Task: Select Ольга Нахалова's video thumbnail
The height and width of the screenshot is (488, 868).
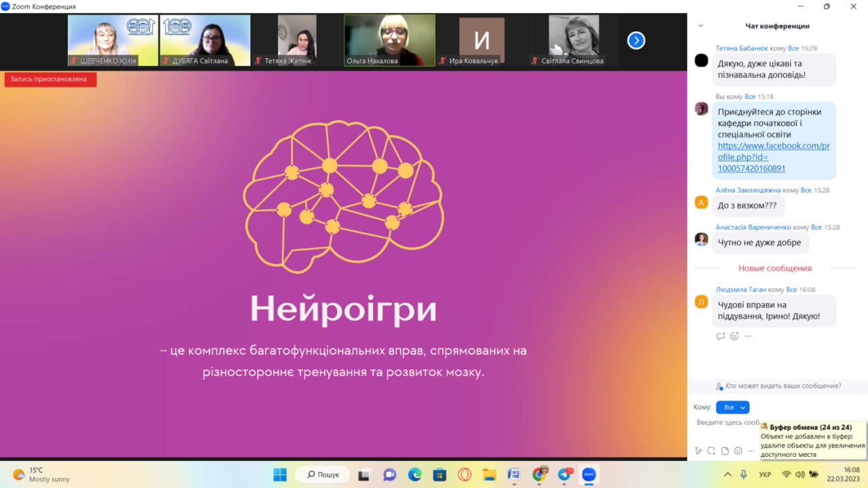Action: click(x=389, y=40)
